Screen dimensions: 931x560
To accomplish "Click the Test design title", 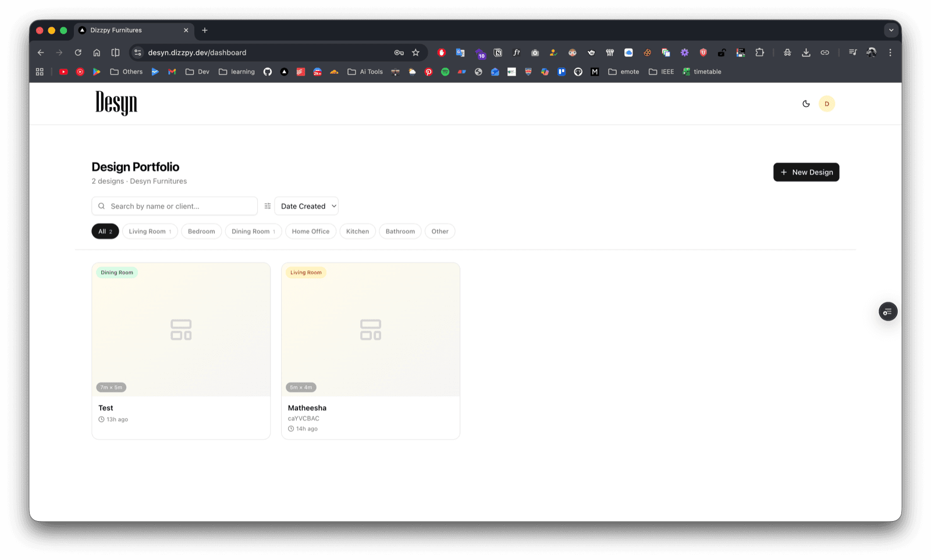I will (106, 408).
